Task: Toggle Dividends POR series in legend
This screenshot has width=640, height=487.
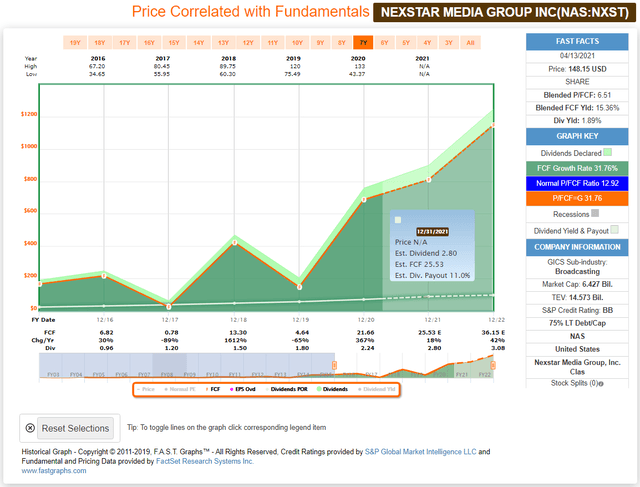Action: tap(287, 389)
